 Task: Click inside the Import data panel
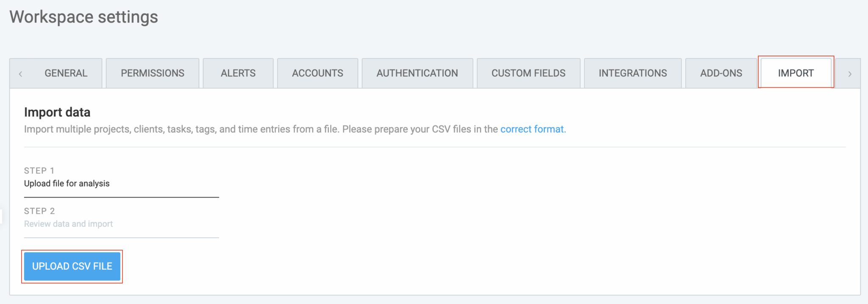pos(434,191)
